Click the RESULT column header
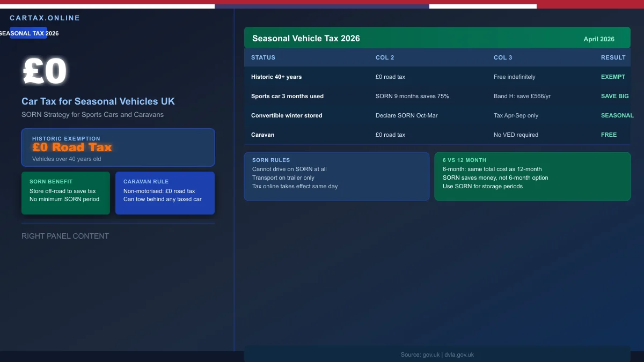 click(613, 57)
